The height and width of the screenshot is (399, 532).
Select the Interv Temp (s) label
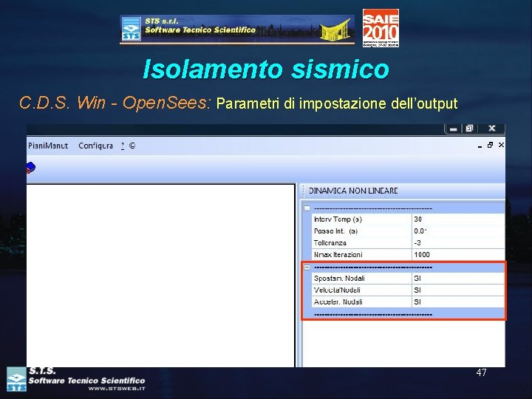(x=338, y=219)
